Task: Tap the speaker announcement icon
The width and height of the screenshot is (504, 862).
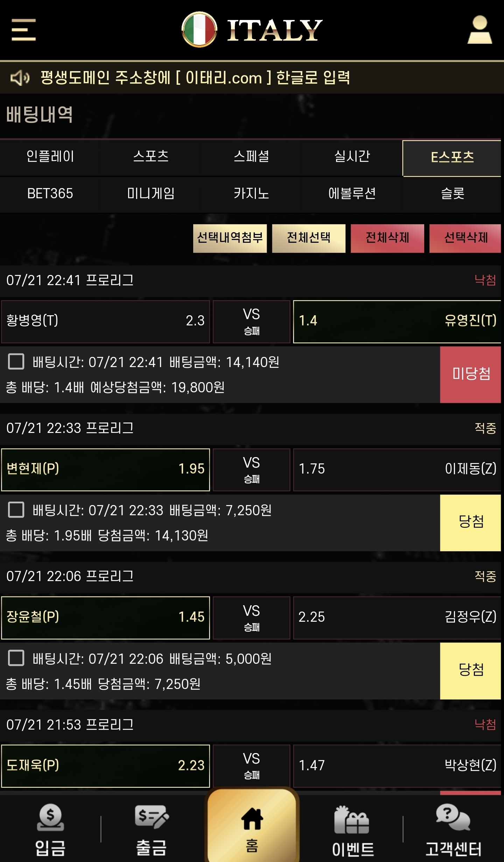Action: click(x=20, y=77)
